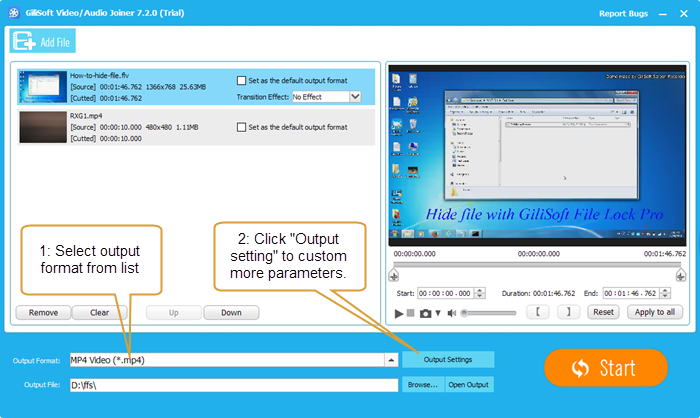Click Apply to all button
This screenshot has width=700, height=418.
coord(655,312)
